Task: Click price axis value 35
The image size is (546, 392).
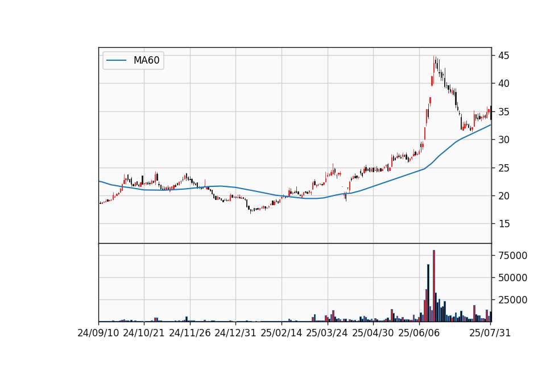Action: point(504,112)
